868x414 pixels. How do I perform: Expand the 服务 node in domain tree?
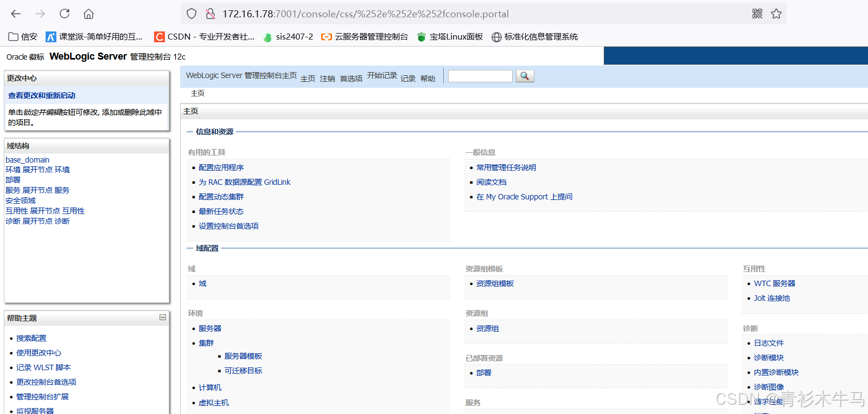tap(38, 190)
